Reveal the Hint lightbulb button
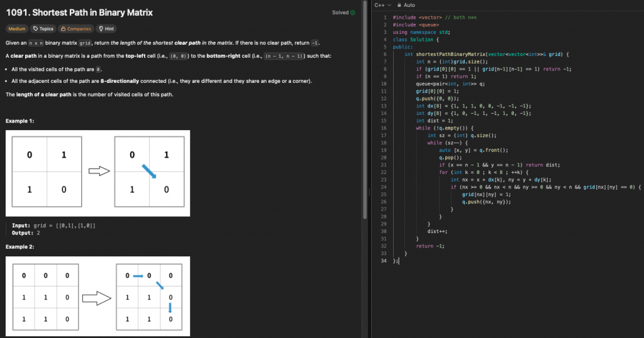The width and height of the screenshot is (644, 338). point(106,29)
